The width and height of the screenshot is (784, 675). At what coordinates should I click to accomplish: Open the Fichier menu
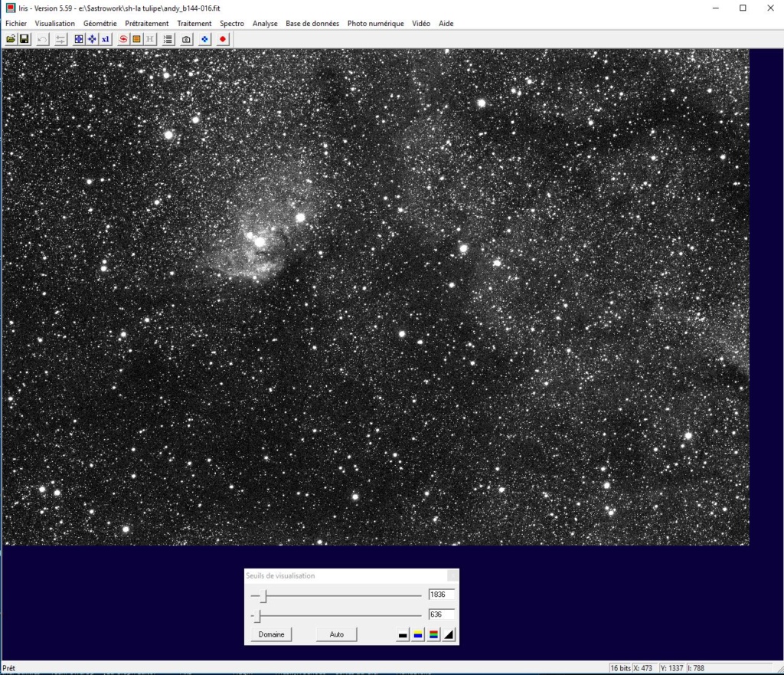16,24
